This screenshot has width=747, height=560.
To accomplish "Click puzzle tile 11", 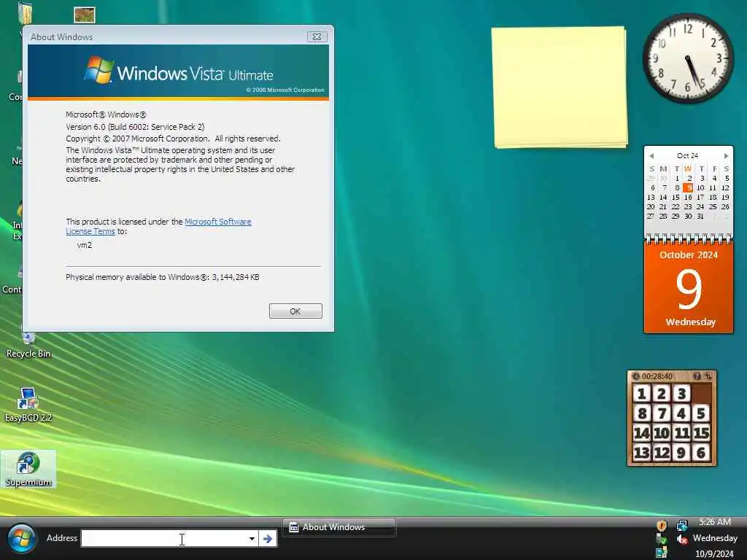I will 682,433.
